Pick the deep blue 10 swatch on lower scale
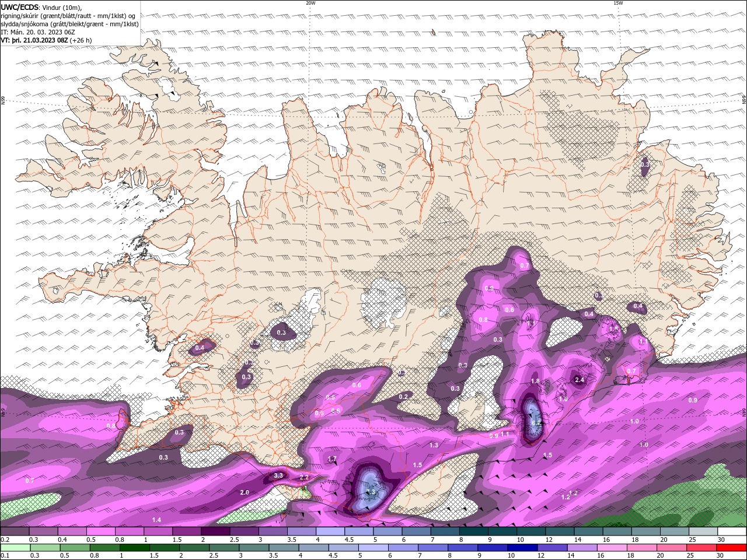 point(522,548)
